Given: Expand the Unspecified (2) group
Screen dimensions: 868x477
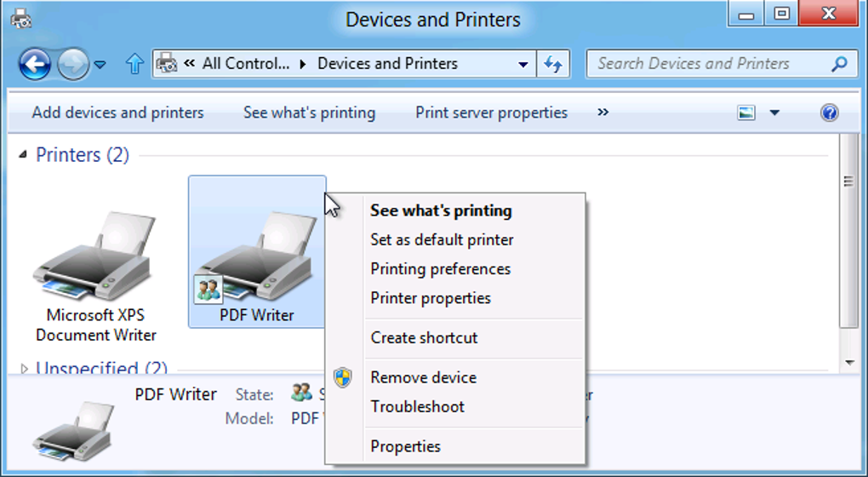Looking at the screenshot, I should (24, 369).
